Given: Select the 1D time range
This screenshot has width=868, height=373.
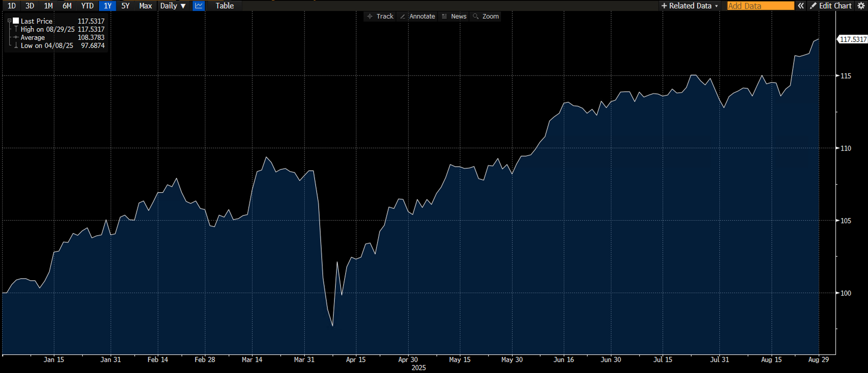Looking at the screenshot, I should [11, 6].
